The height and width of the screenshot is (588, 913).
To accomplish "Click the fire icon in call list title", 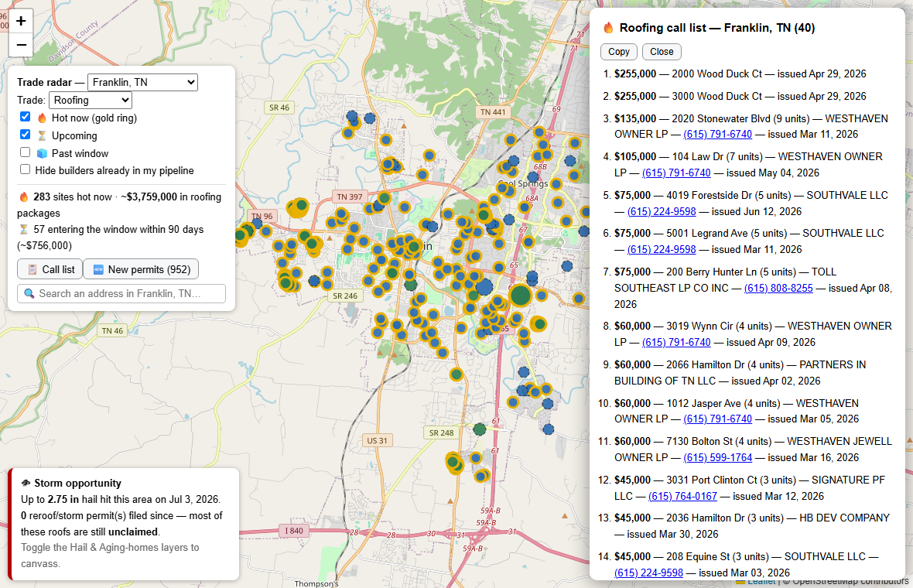I will point(608,28).
